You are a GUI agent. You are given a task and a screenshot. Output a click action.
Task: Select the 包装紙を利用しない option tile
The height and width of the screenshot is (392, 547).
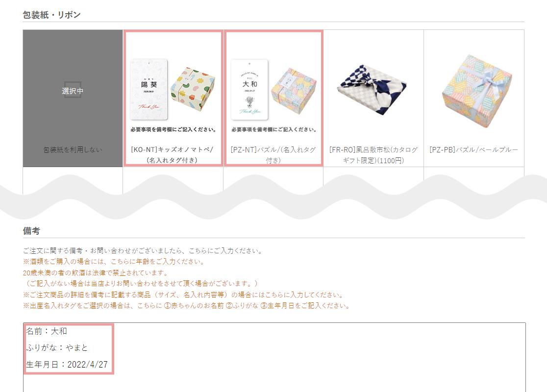point(73,98)
